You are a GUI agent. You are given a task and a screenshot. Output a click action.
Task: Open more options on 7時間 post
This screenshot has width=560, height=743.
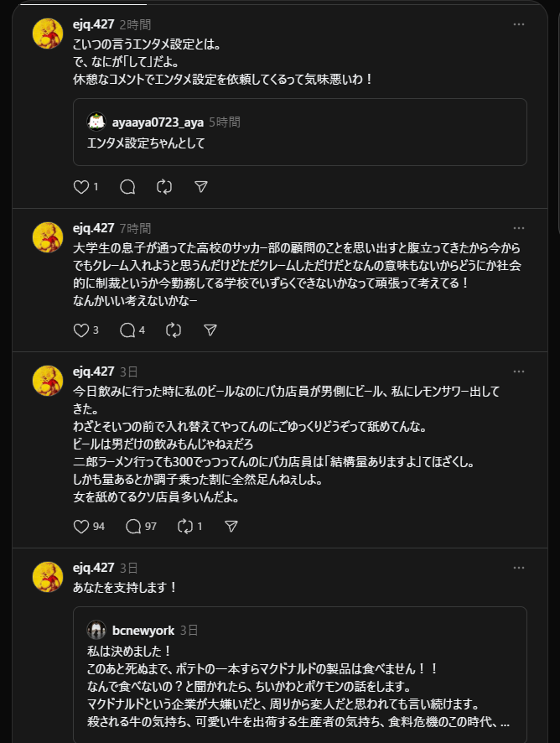519,228
